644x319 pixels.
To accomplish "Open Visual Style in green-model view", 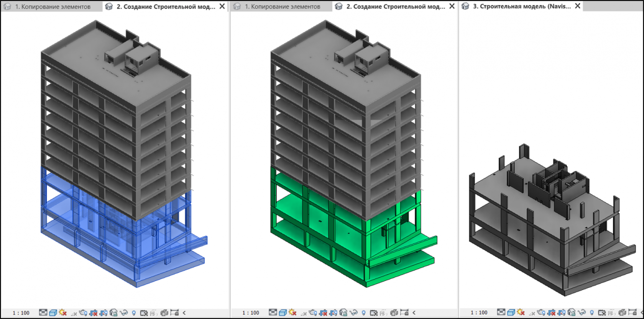I will pos(283,312).
